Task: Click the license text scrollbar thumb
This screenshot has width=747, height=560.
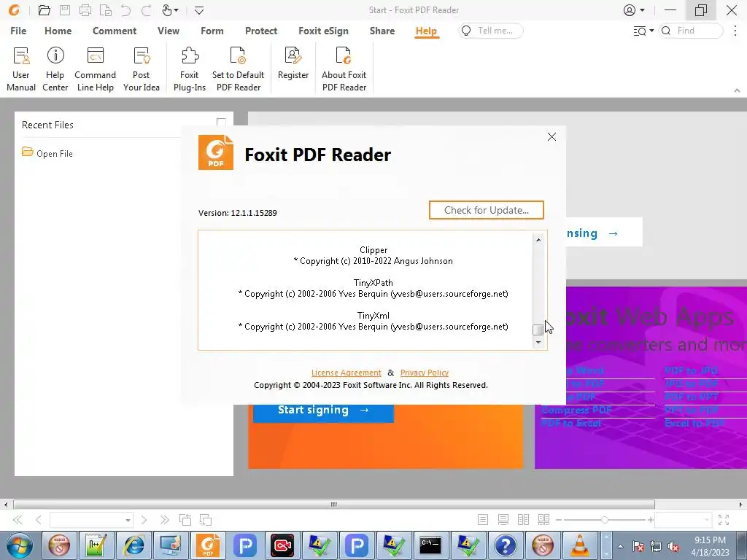Action: (x=538, y=330)
